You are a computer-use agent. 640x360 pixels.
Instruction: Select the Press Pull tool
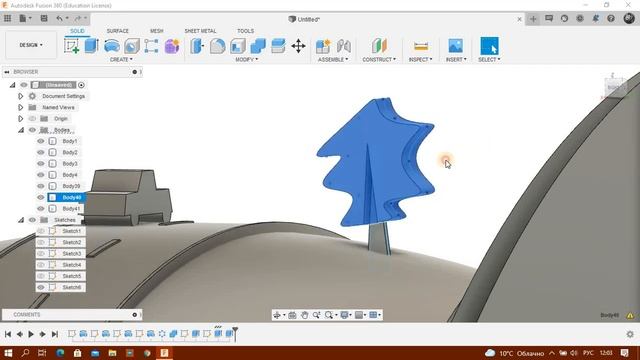point(197,46)
